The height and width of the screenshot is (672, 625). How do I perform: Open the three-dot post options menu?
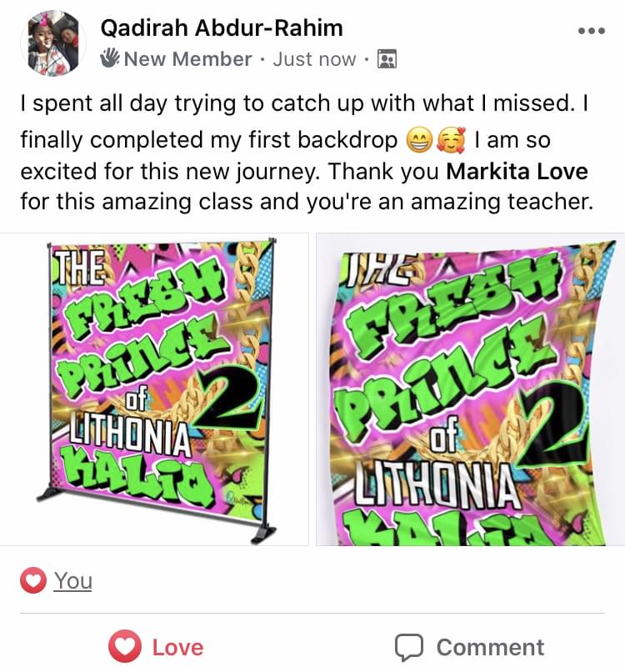[x=591, y=31]
